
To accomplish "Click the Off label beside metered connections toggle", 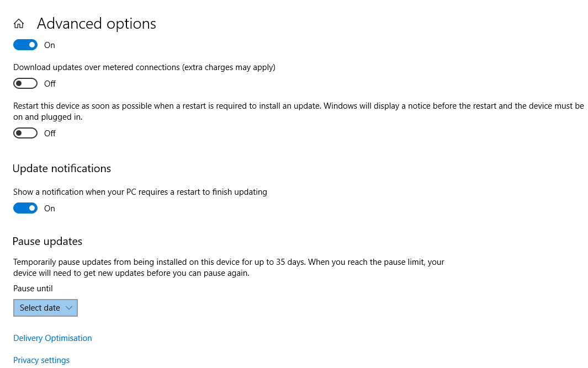I will pyautogui.click(x=50, y=84).
